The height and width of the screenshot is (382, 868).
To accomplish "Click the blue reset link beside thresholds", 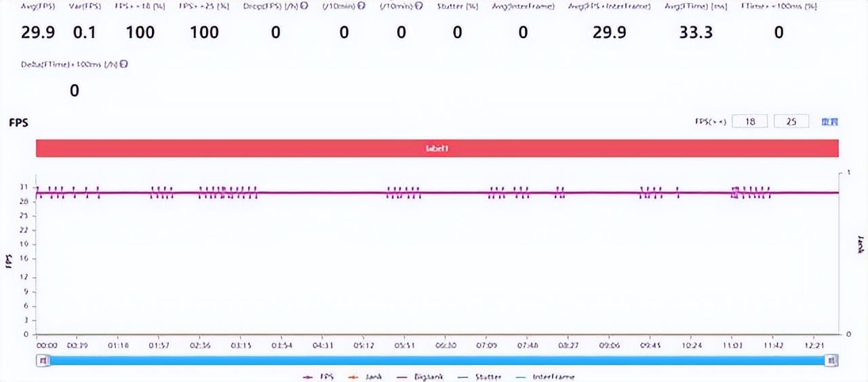I will click(x=830, y=122).
